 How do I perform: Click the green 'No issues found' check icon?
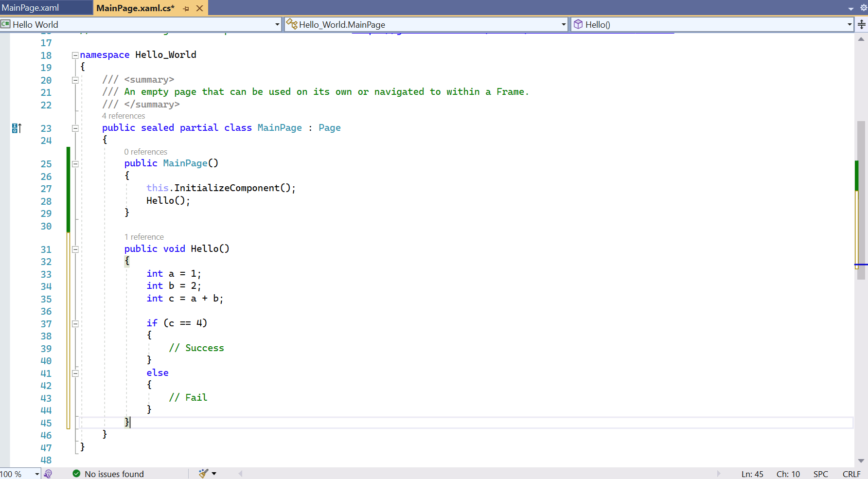(x=76, y=473)
